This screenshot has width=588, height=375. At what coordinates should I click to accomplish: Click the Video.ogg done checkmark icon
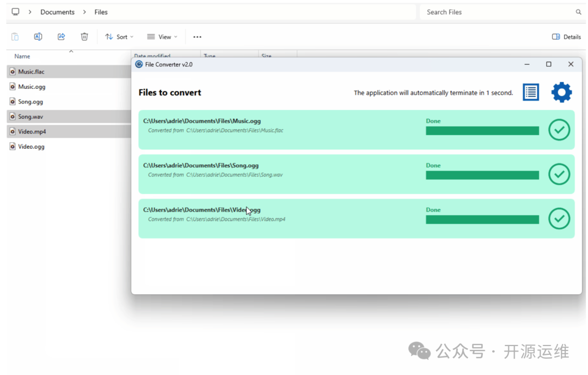pyautogui.click(x=559, y=219)
